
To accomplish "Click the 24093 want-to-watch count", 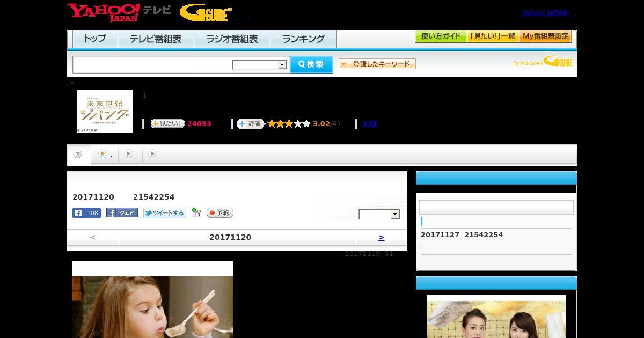I will tap(199, 124).
